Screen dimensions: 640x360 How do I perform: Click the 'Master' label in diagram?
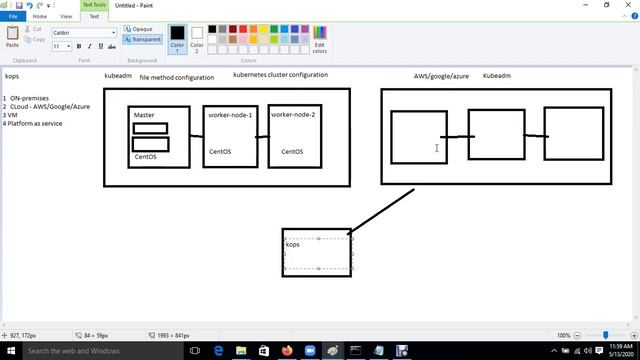click(144, 115)
